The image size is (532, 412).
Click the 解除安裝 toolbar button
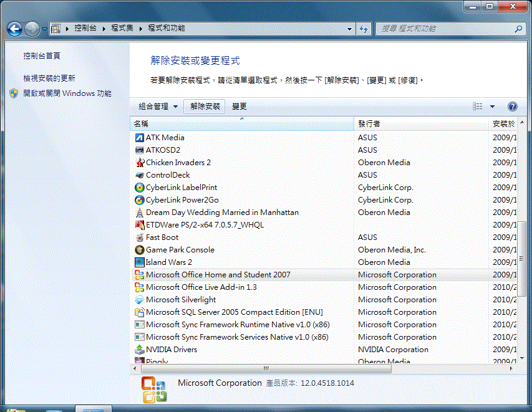(x=205, y=107)
